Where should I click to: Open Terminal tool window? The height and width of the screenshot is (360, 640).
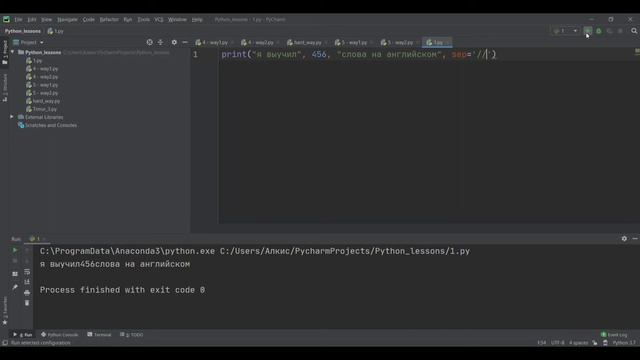(99, 335)
